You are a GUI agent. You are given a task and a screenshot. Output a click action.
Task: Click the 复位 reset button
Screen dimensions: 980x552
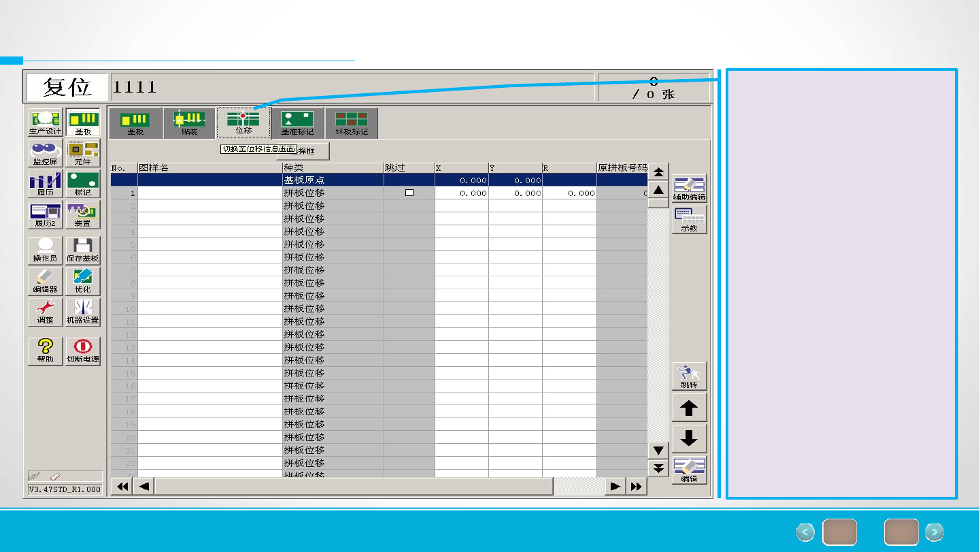click(67, 87)
